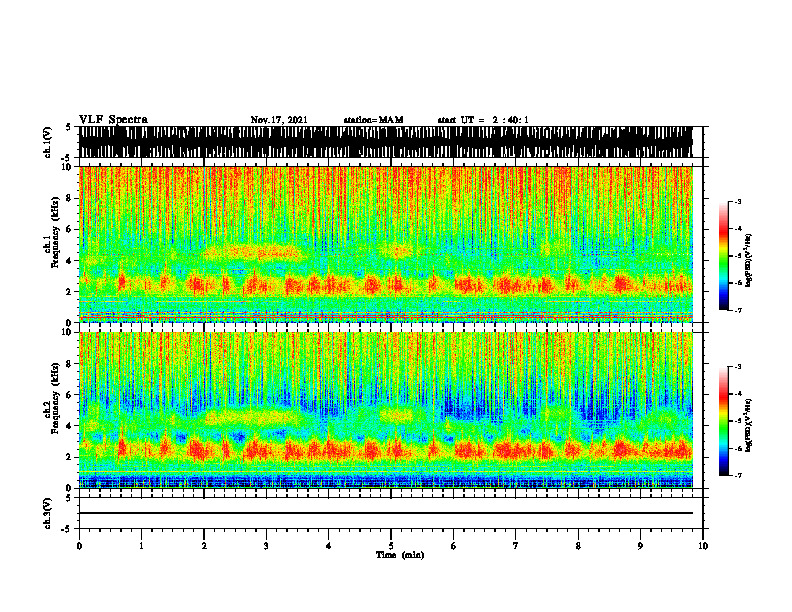
Task: Click the "6" kHz tick on ch.1 frequency axis
Action: 69,229
